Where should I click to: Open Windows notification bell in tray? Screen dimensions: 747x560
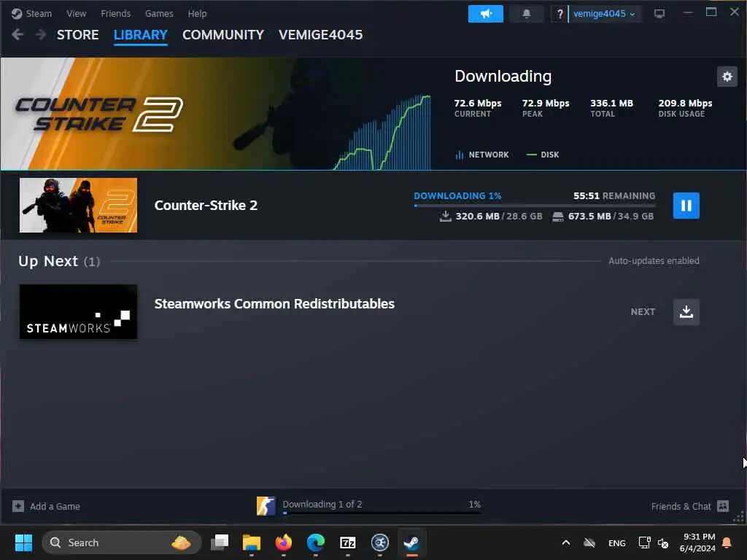point(727,542)
